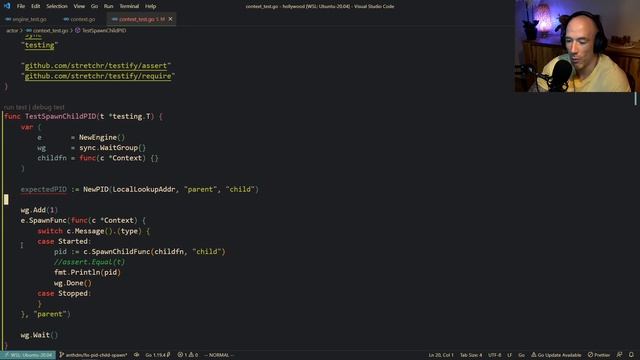This screenshot has width=640, height=360.
Task: Open the git branch picker in status bar
Action: [x=93, y=355]
